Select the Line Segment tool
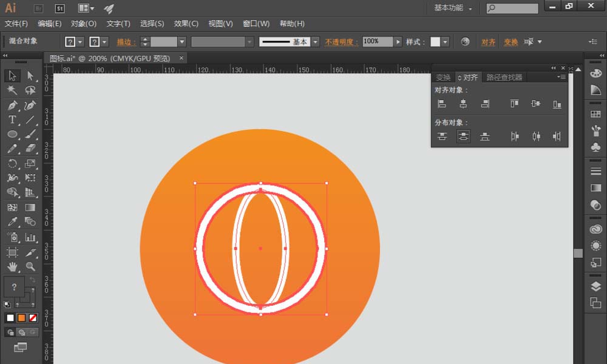607x364 pixels. 30,120
